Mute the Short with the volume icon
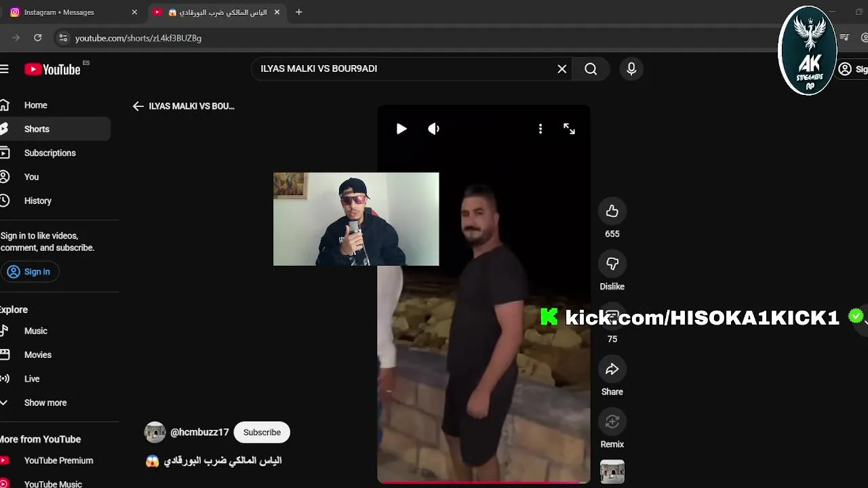The width and height of the screenshot is (868, 488). click(x=434, y=129)
